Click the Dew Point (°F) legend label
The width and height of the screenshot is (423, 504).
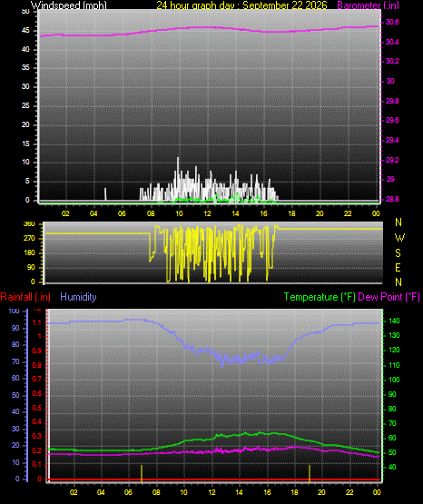(x=389, y=297)
